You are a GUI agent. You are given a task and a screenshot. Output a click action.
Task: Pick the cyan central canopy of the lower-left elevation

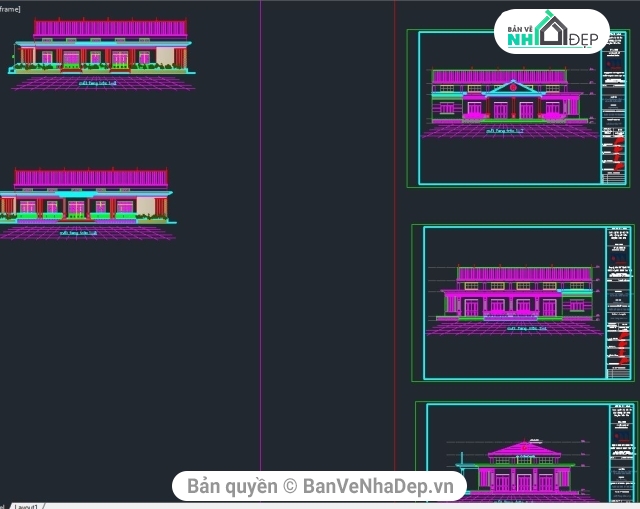click(76, 194)
